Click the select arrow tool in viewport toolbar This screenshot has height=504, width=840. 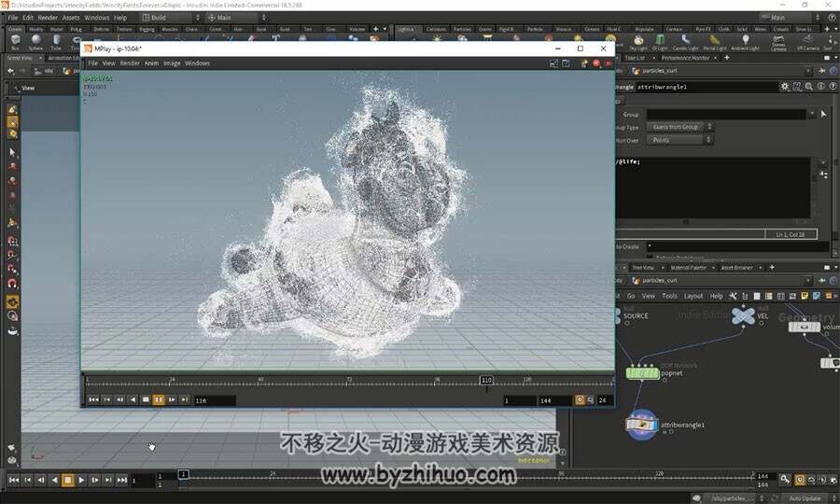tap(12, 153)
